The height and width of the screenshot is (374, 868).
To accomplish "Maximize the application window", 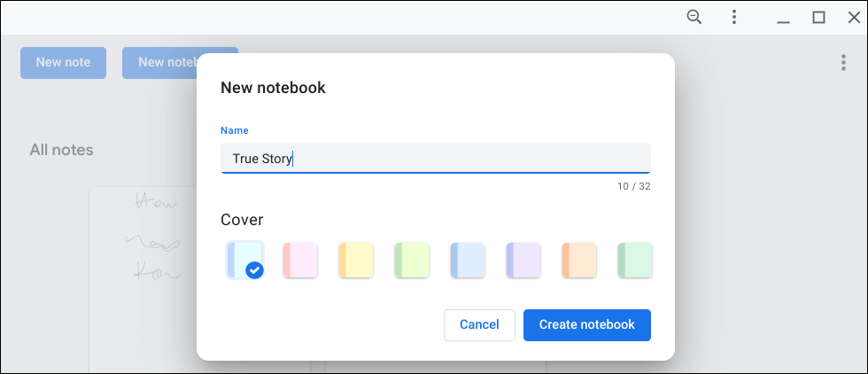I will coord(819,17).
